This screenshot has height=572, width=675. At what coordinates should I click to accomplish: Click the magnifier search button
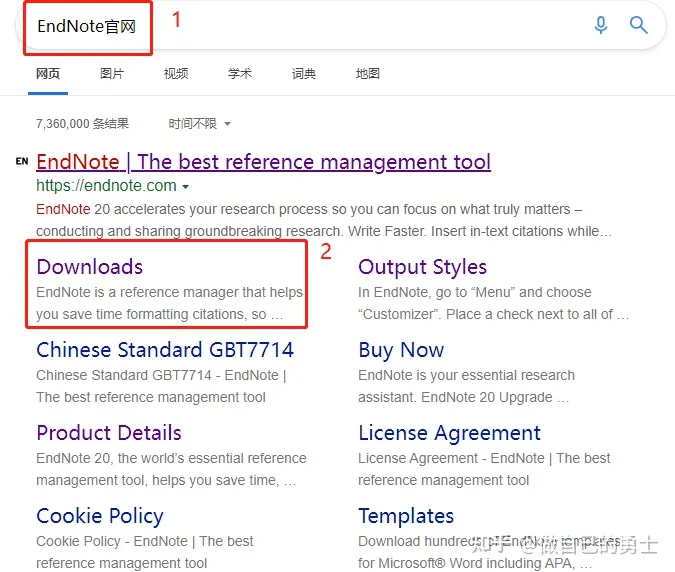click(x=638, y=25)
